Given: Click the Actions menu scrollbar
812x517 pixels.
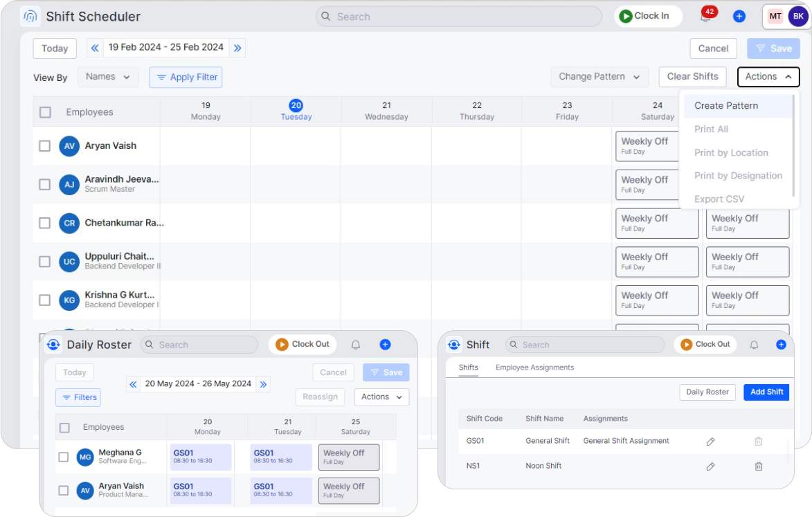Looking at the screenshot, I should pos(793,145).
